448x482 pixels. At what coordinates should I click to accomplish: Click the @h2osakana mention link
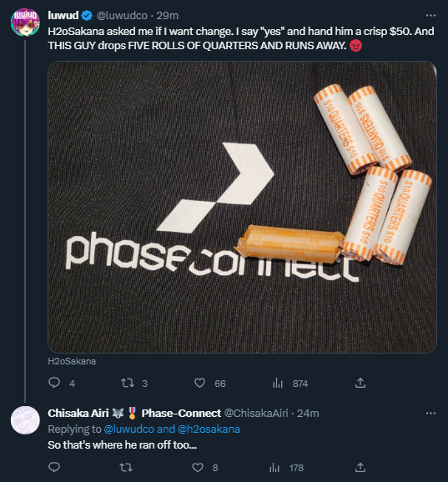tap(209, 429)
